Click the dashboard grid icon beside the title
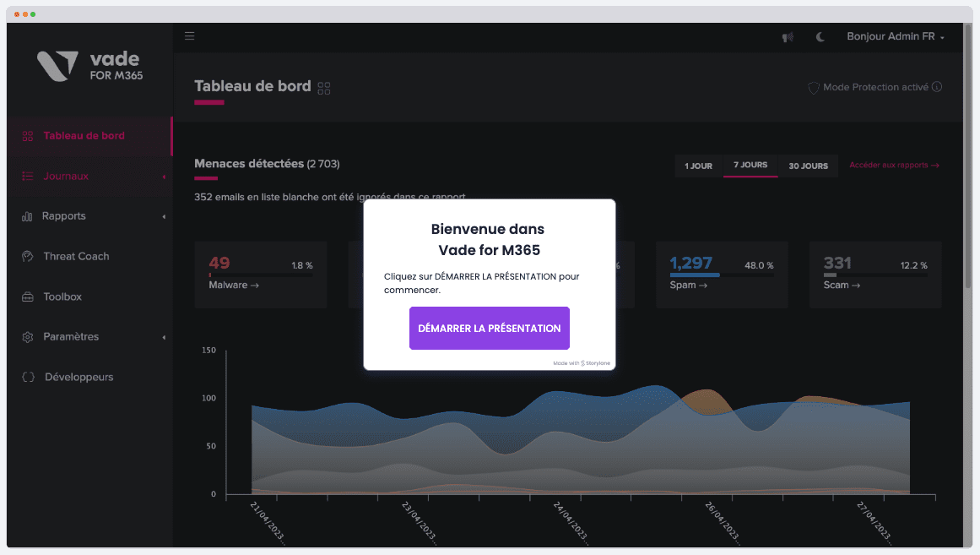 pyautogui.click(x=324, y=88)
